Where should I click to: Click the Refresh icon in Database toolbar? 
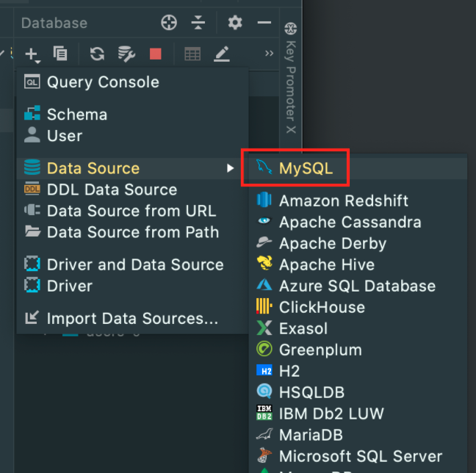pyautogui.click(x=97, y=54)
